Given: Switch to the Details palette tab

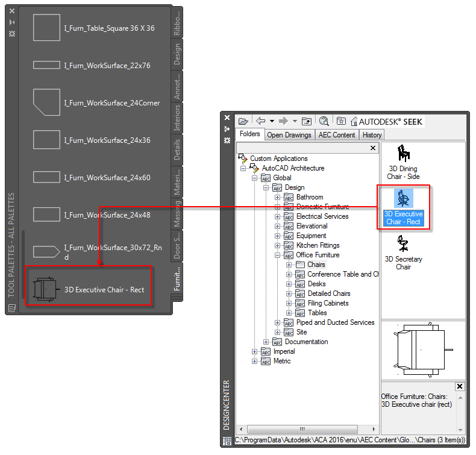Looking at the screenshot, I should click(177, 149).
